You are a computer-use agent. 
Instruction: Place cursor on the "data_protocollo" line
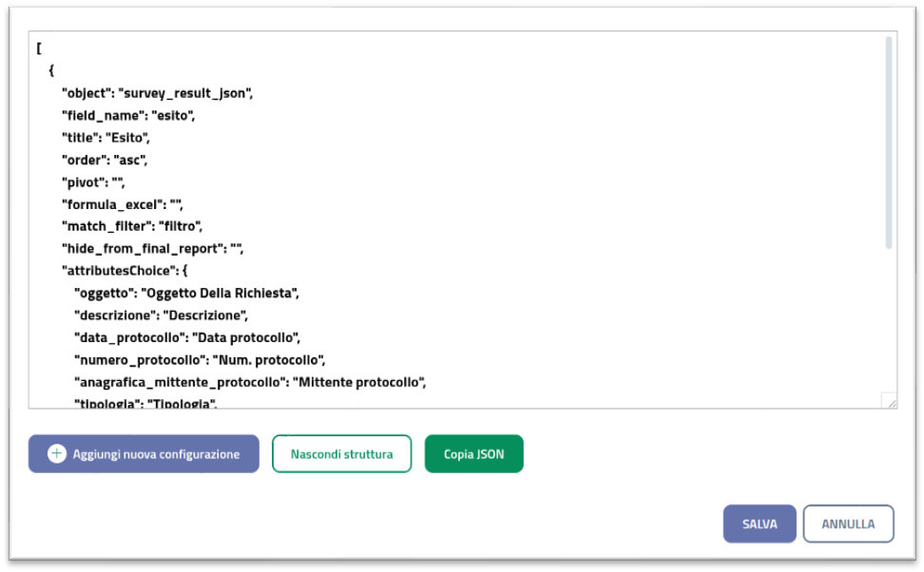click(x=187, y=337)
